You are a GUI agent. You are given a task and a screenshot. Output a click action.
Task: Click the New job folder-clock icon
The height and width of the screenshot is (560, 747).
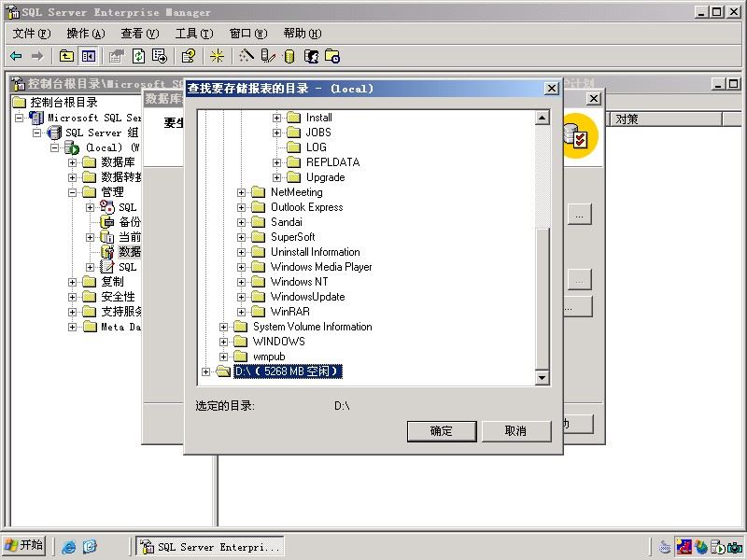[x=332, y=56]
